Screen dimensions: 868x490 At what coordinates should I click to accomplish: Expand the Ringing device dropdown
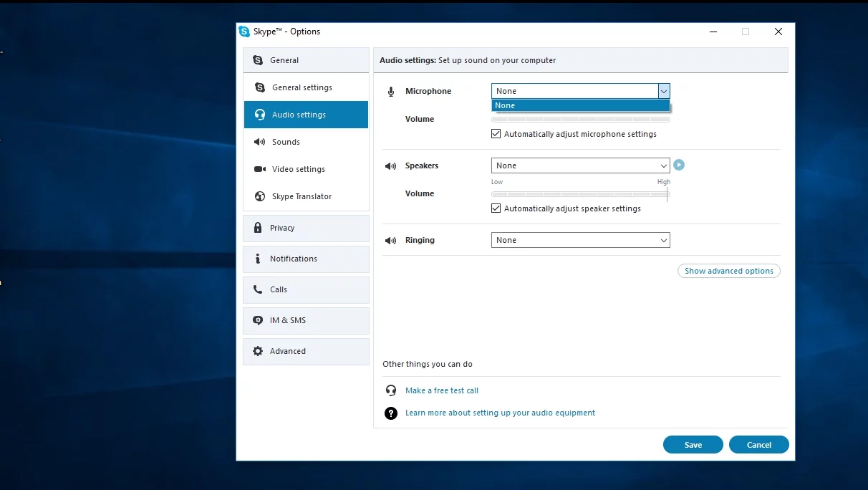580,240
